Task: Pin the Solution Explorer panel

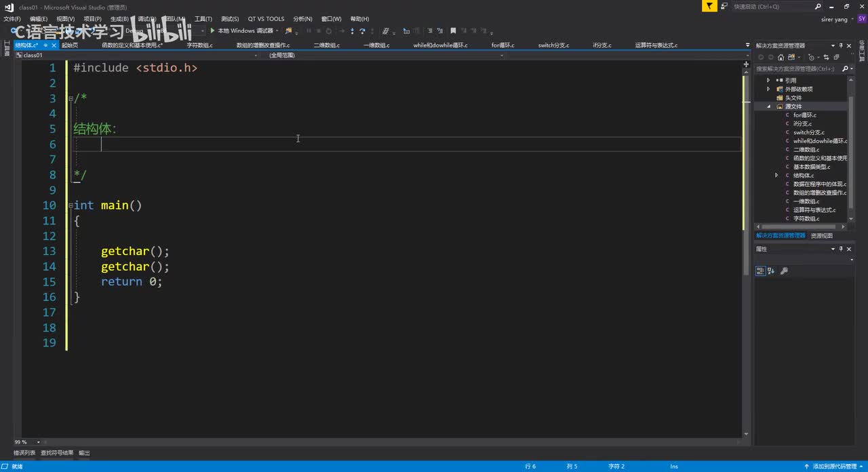Action: [x=842, y=45]
